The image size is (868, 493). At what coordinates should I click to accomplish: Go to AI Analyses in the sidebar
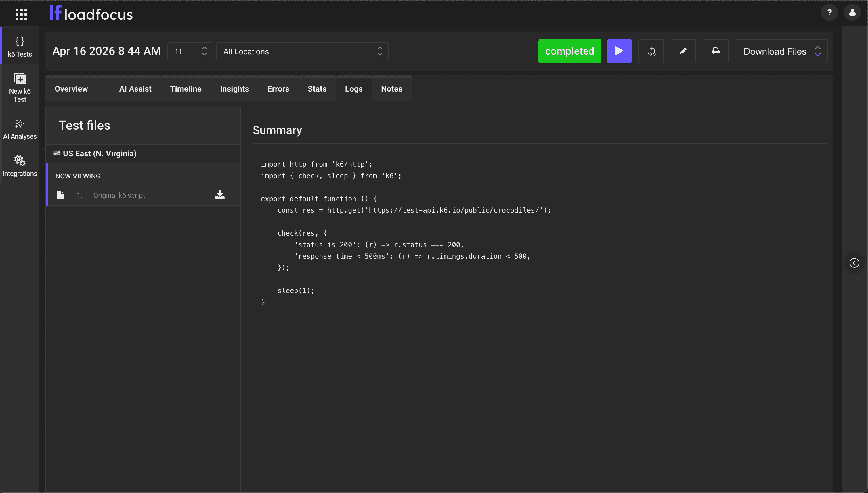tap(20, 129)
